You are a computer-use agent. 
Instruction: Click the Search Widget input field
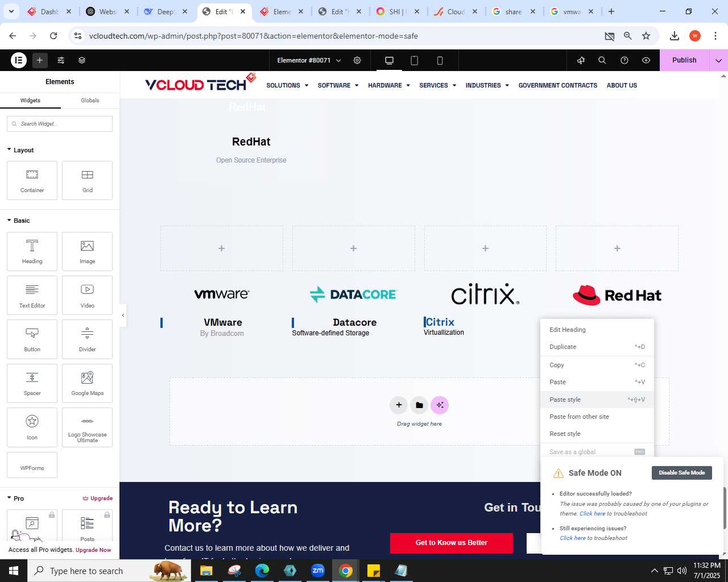[60, 124]
